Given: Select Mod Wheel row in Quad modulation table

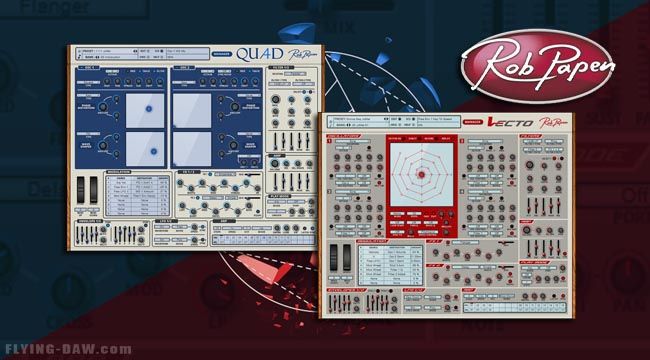Looking at the screenshot, I should (x=138, y=196).
